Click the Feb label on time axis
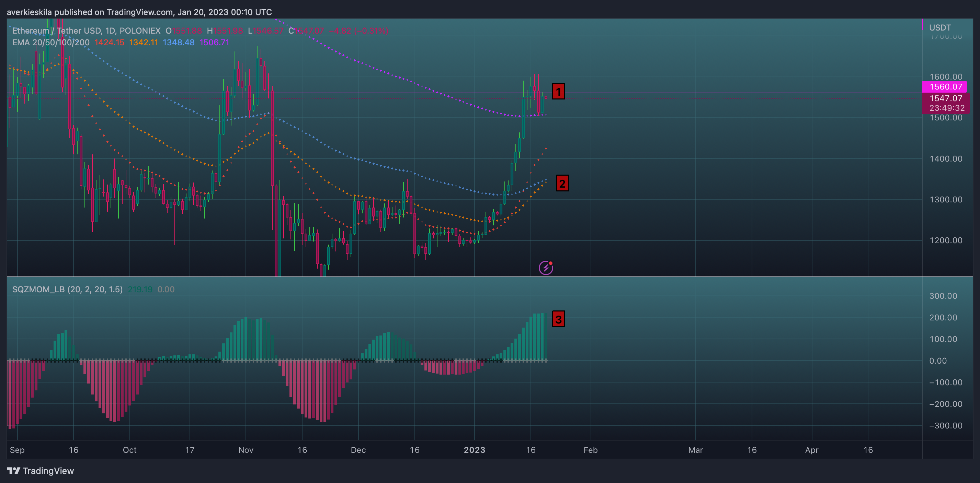This screenshot has height=483, width=980. 590,450
